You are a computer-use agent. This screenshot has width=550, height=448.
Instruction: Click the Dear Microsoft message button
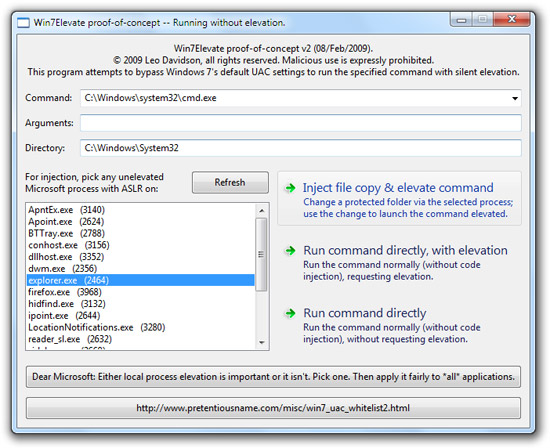(273, 377)
